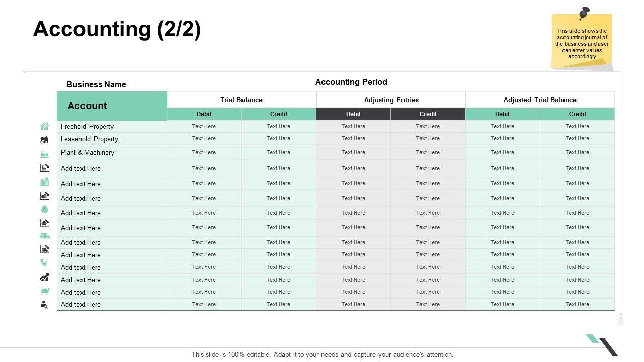Click the person icon beside the last row
The width and height of the screenshot is (644, 362).
tap(44, 304)
